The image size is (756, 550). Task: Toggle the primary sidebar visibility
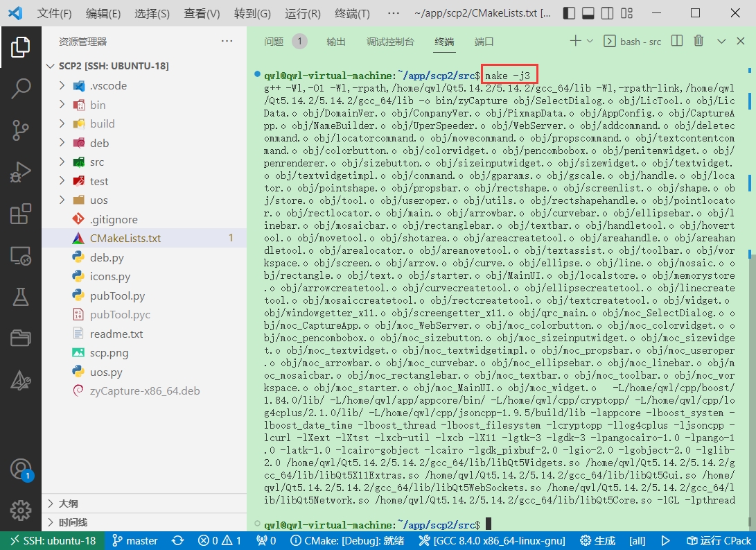(569, 13)
